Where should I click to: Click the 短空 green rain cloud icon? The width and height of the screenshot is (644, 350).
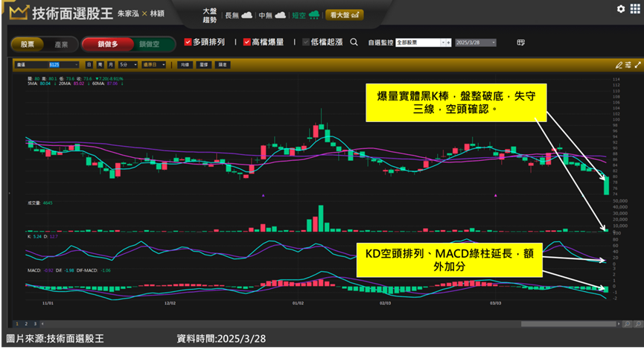tap(313, 15)
